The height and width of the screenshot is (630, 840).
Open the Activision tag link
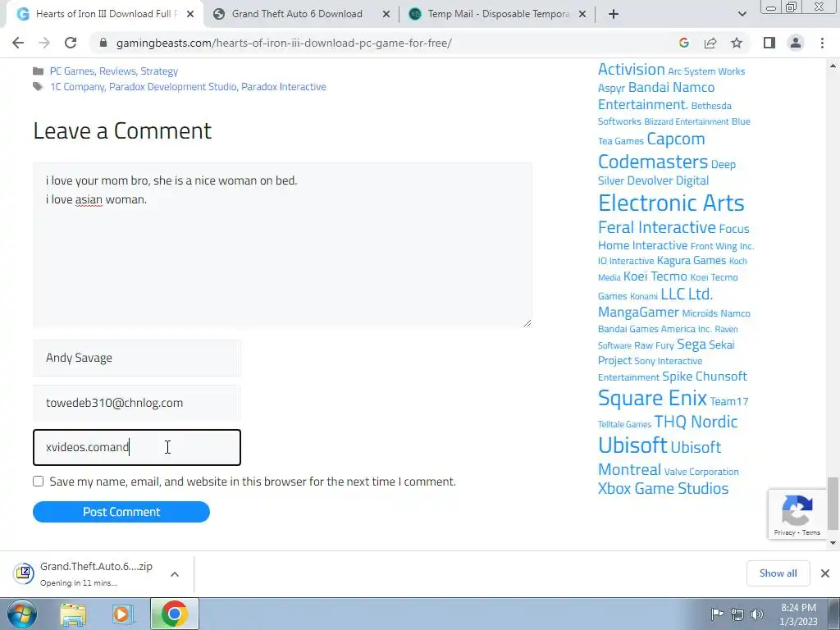point(631,70)
